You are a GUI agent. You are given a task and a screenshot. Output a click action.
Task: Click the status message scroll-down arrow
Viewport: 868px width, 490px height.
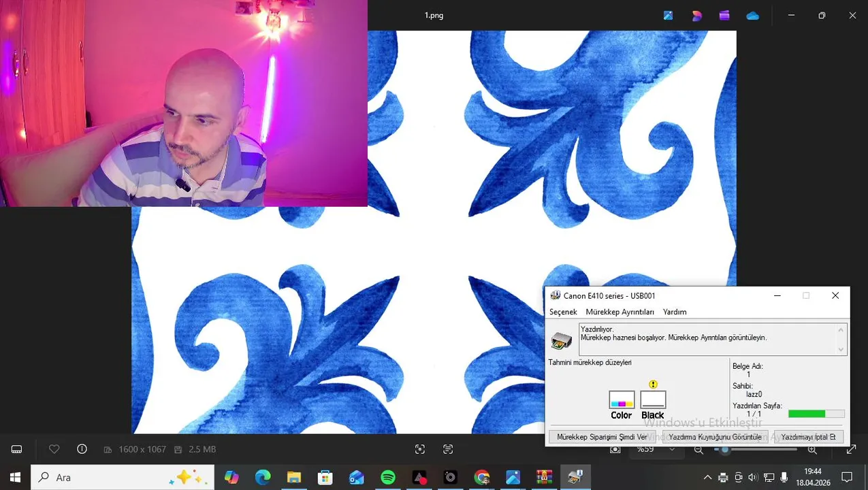pos(841,349)
